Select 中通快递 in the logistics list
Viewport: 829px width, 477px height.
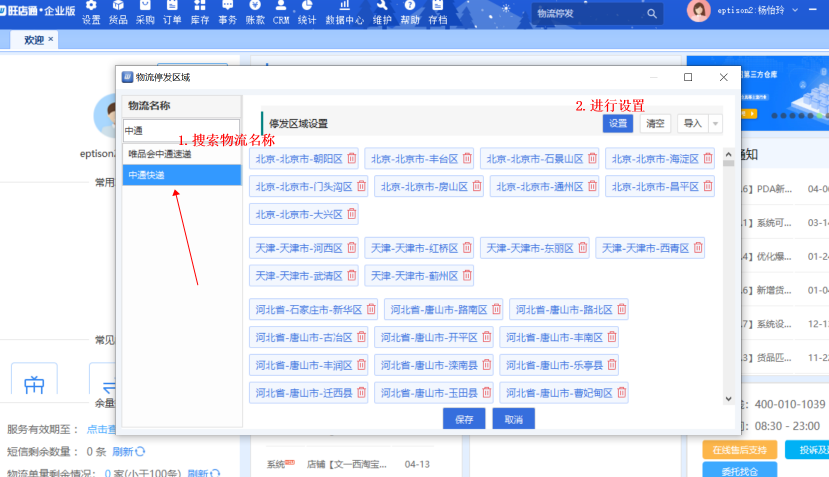(x=181, y=175)
